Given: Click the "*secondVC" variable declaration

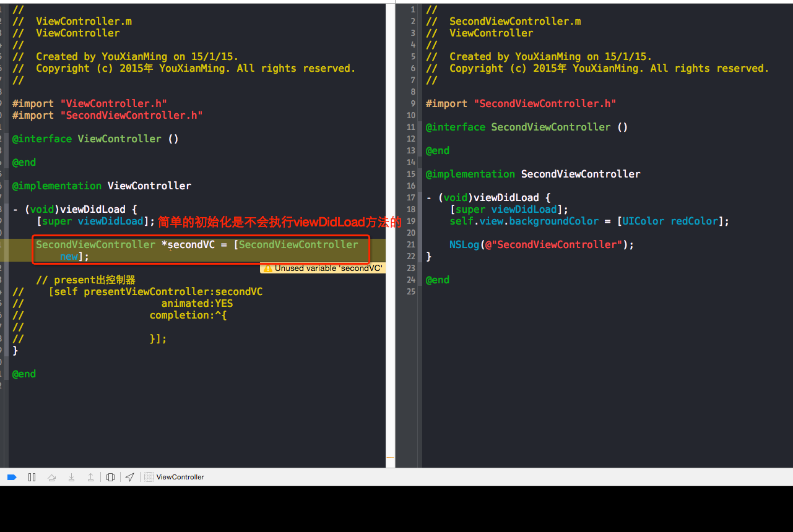Looking at the screenshot, I should coord(188,244).
